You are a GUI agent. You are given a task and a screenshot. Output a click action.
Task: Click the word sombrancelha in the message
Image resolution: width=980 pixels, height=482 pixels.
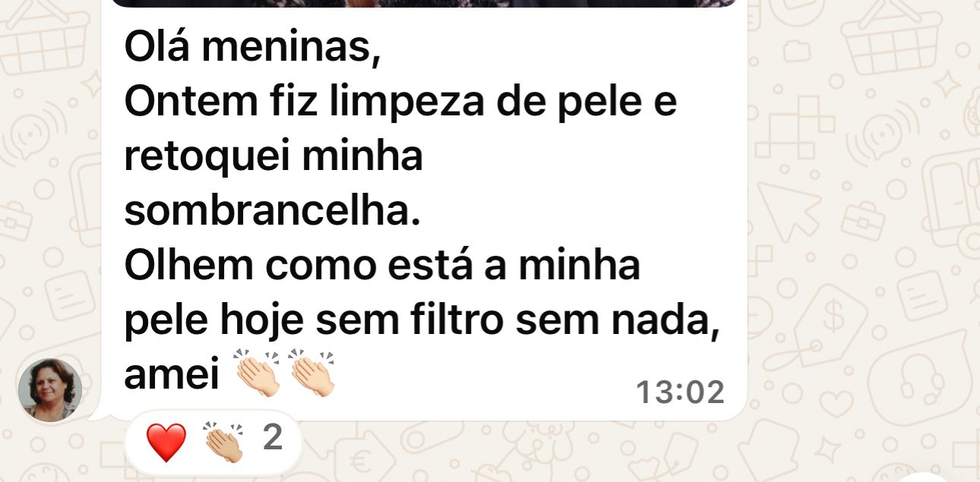[x=272, y=212]
